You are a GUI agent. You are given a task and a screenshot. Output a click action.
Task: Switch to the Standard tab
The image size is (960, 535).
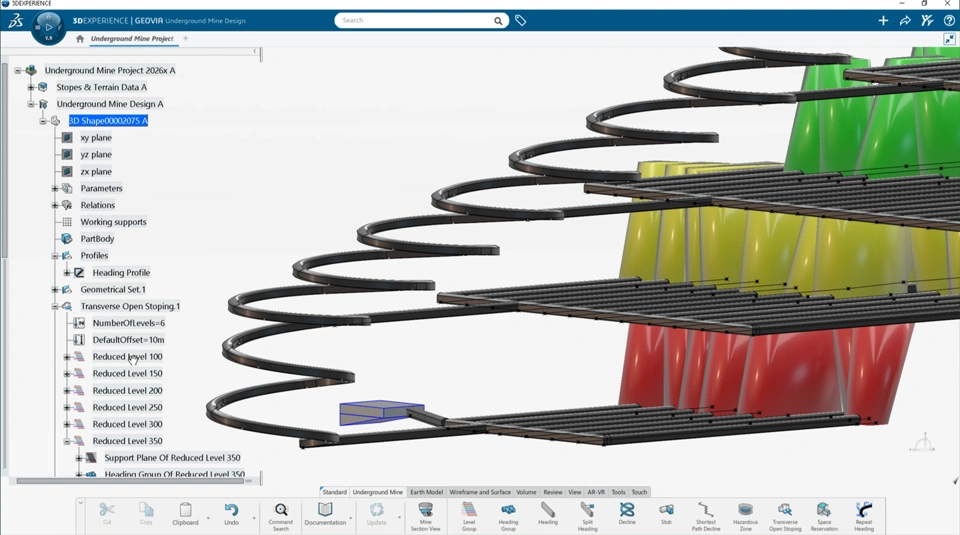pos(334,492)
